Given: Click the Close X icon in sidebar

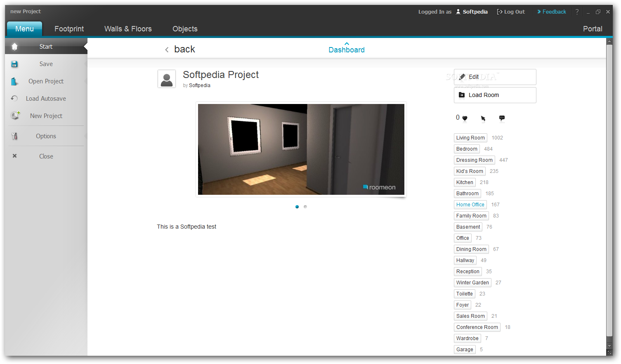Looking at the screenshot, I should [x=14, y=156].
